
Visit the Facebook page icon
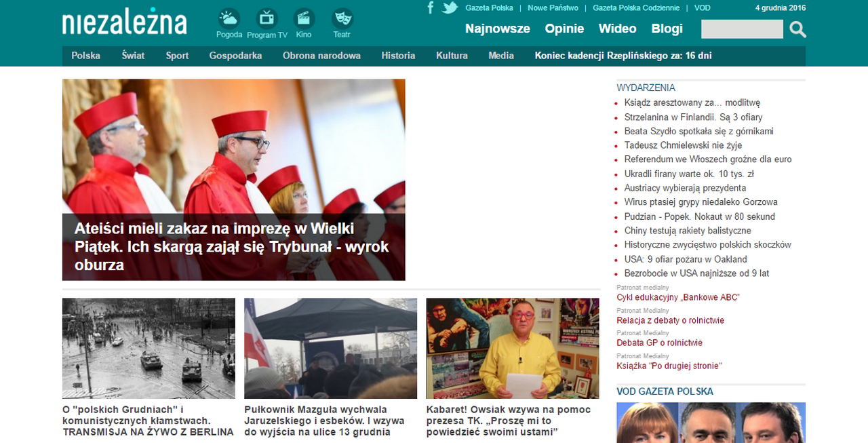pyautogui.click(x=431, y=8)
